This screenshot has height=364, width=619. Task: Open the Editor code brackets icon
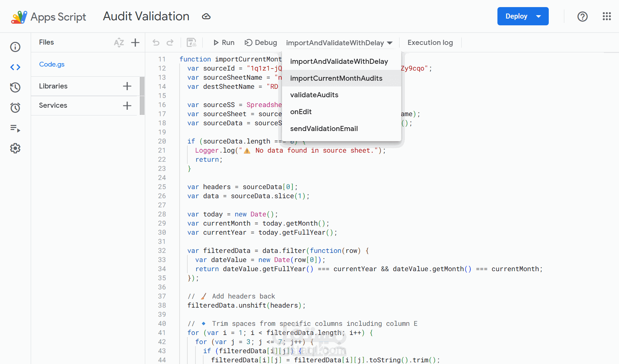click(x=15, y=67)
